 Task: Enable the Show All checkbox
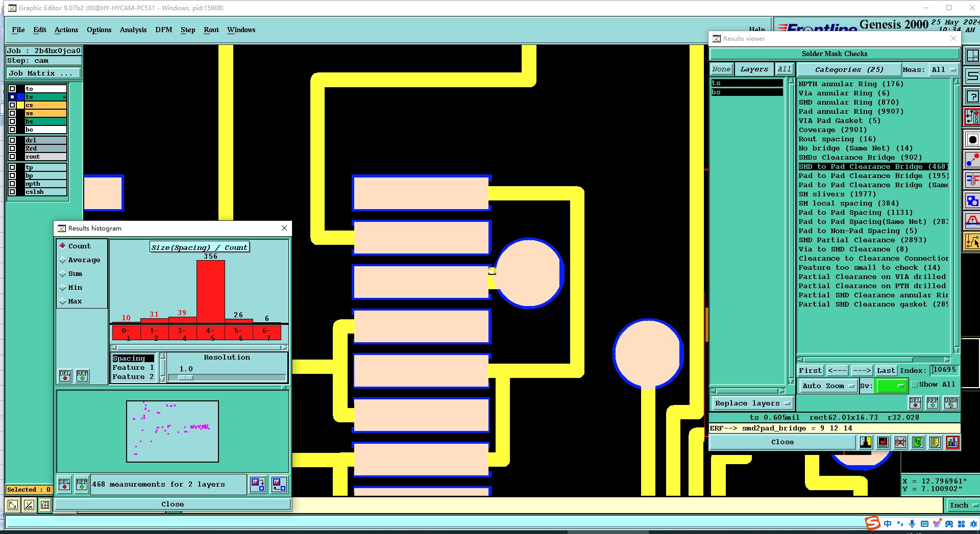915,385
